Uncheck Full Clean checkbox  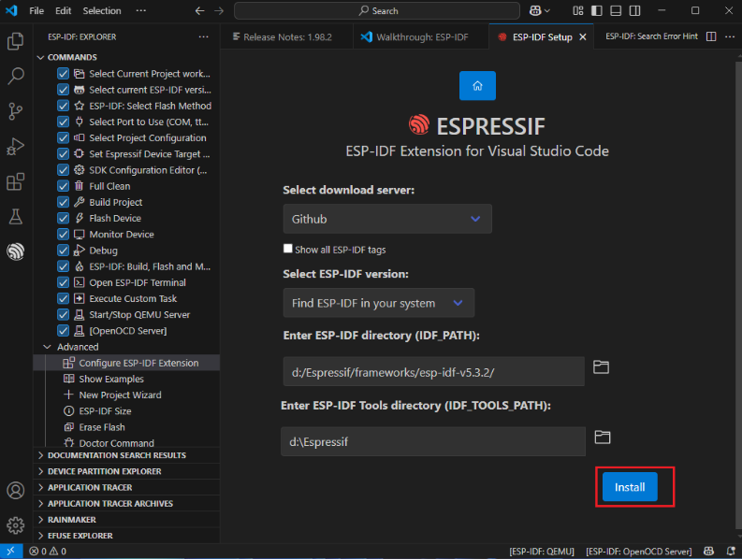click(x=63, y=186)
